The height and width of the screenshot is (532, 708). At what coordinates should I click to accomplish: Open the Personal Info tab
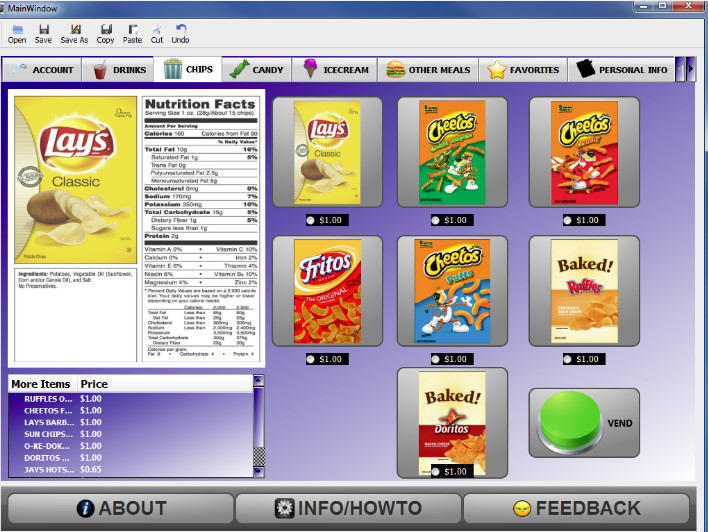621,70
